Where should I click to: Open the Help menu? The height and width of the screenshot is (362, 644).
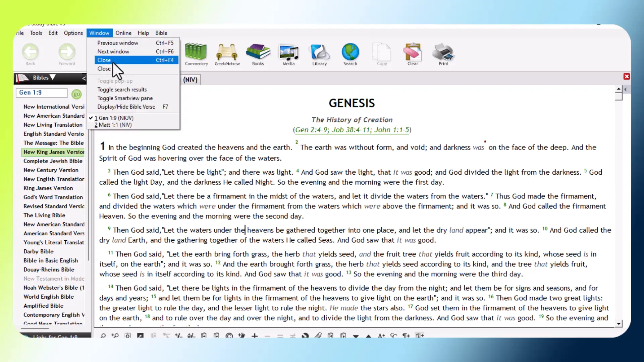(x=143, y=33)
